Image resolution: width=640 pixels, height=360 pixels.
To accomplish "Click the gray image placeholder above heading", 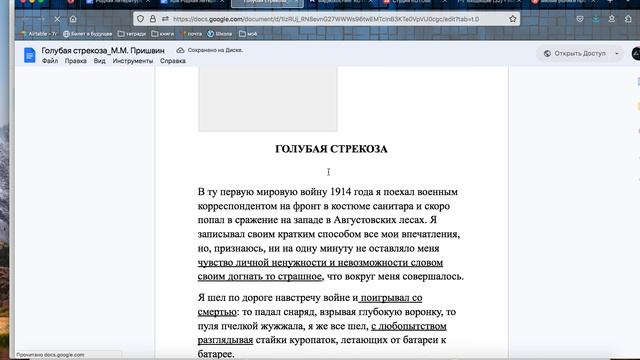I will (x=268, y=99).
